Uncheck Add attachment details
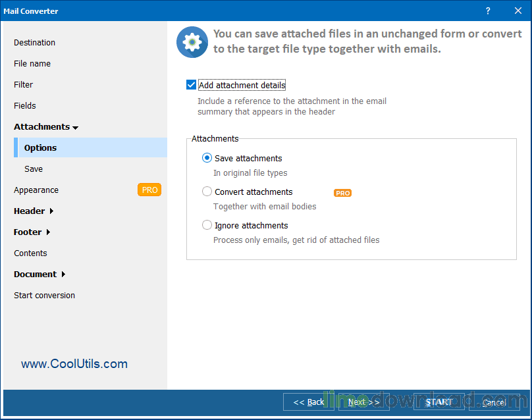532x420 pixels. [191, 85]
